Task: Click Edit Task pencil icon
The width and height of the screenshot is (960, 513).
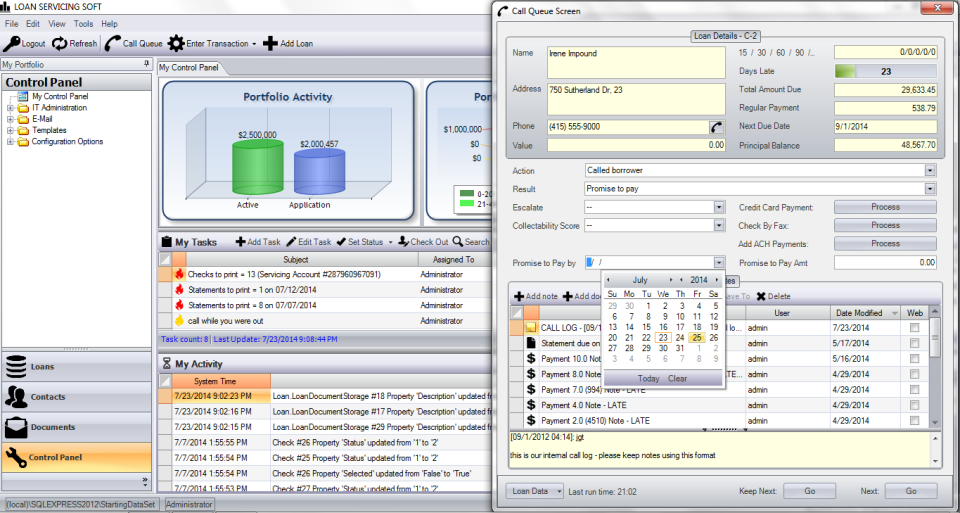Action: point(291,242)
